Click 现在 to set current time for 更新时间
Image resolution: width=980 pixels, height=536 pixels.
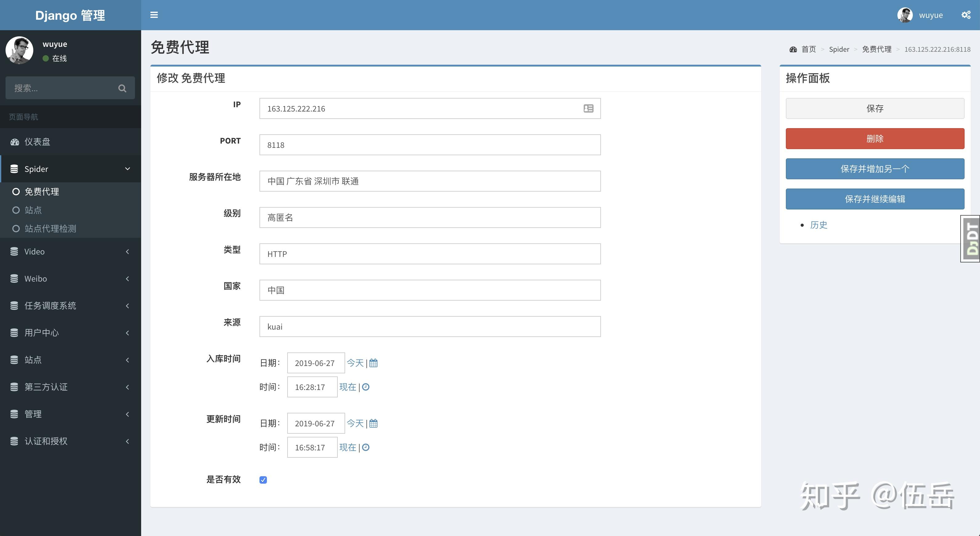click(x=348, y=447)
